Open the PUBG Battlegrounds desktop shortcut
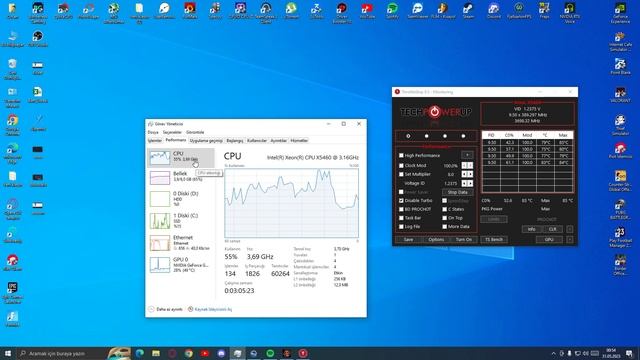 click(620, 209)
